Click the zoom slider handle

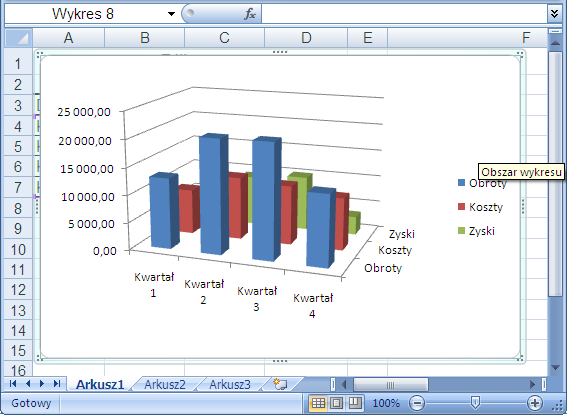pyautogui.click(x=476, y=402)
